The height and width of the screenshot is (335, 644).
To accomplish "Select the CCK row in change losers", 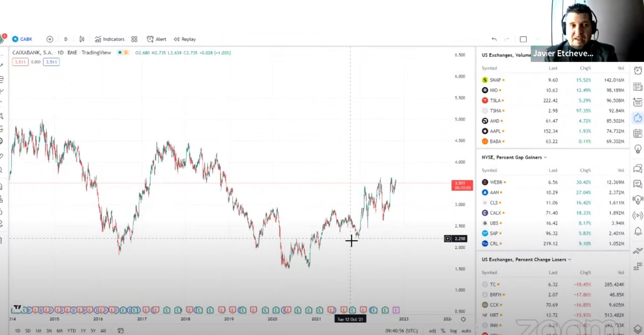I will pyautogui.click(x=553, y=305).
